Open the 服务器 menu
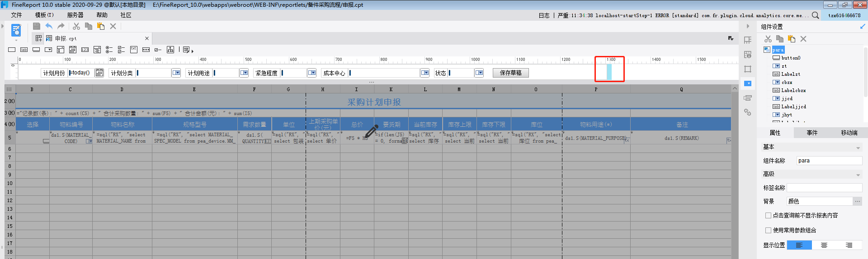 [x=75, y=15]
